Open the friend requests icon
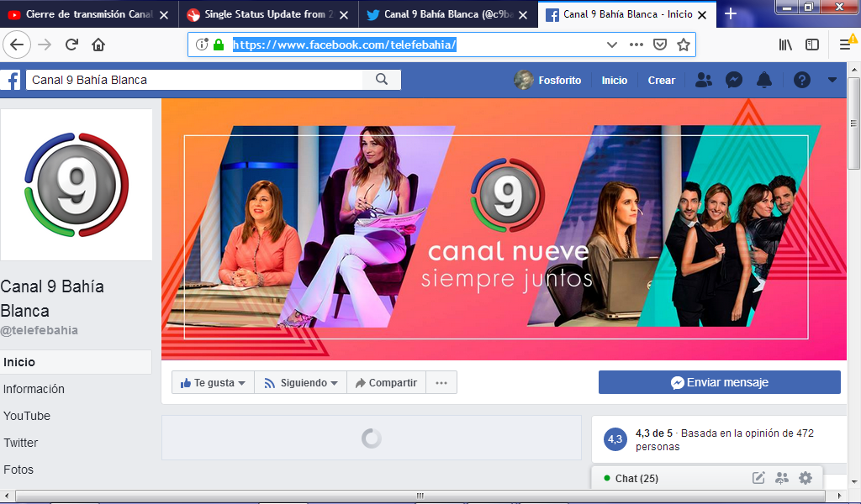 click(704, 80)
